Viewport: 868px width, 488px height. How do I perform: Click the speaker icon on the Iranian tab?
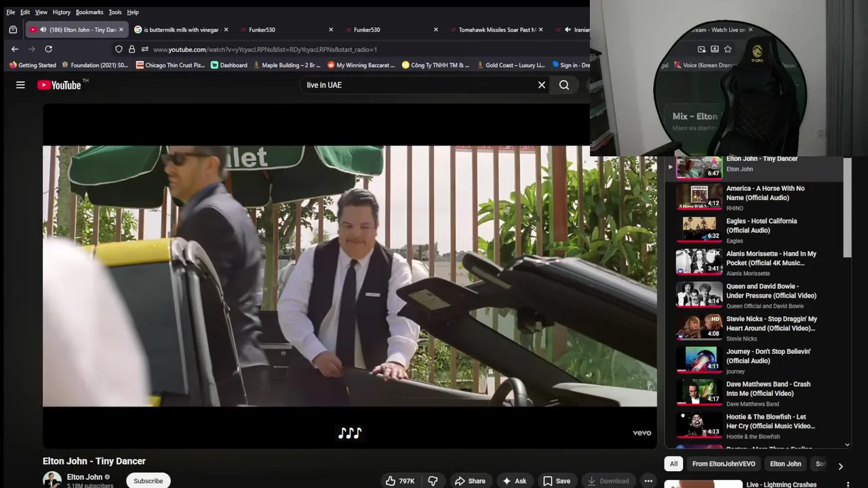tap(568, 30)
